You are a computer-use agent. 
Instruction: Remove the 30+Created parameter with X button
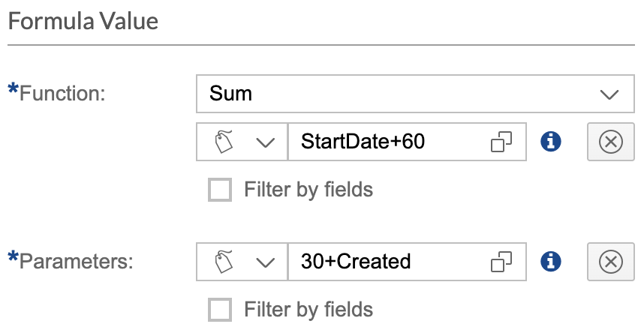pos(609,261)
